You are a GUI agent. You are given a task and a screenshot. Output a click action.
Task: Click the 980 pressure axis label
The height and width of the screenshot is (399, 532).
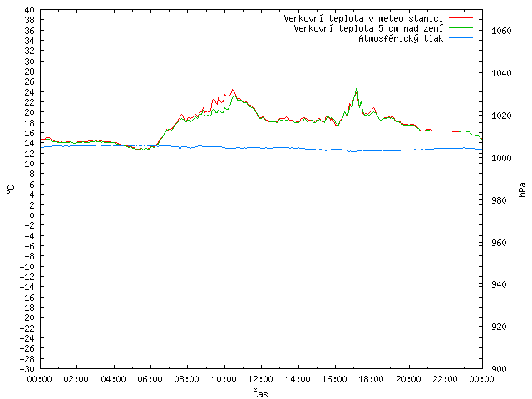coord(499,200)
